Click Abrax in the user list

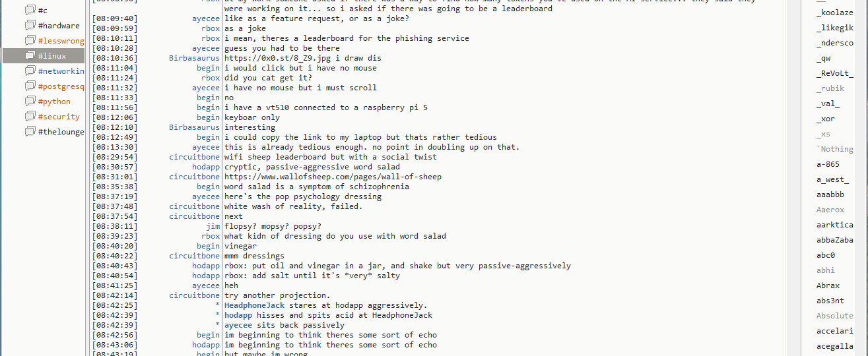pyautogui.click(x=828, y=285)
